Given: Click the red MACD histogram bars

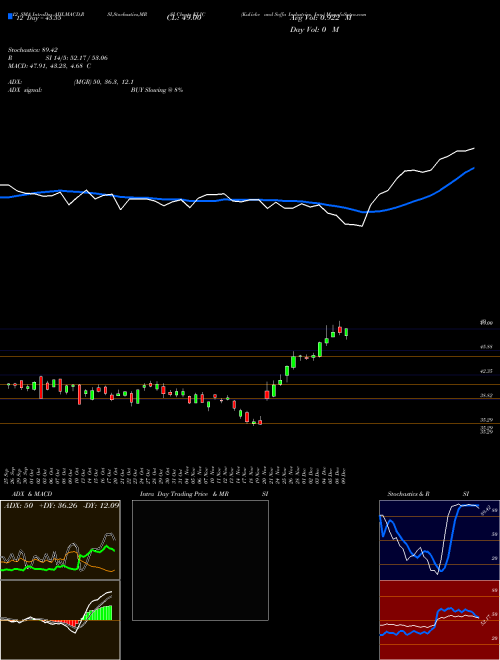Looking at the screenshot, I should pos(64,623).
